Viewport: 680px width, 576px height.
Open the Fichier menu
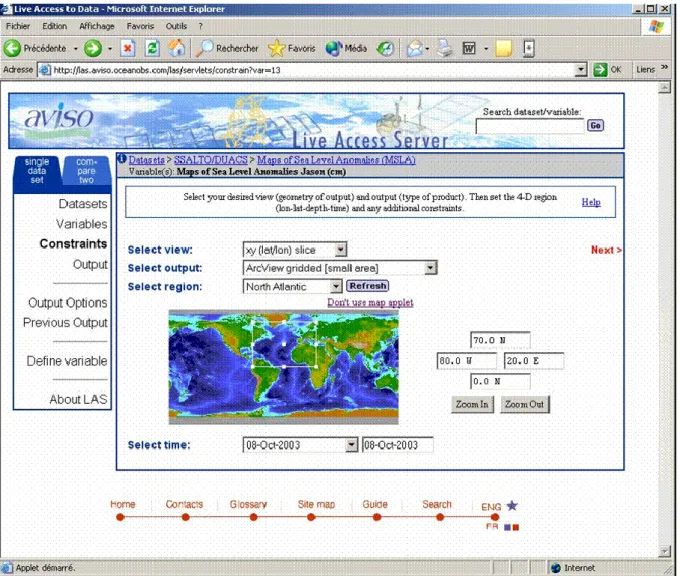pos(18,26)
